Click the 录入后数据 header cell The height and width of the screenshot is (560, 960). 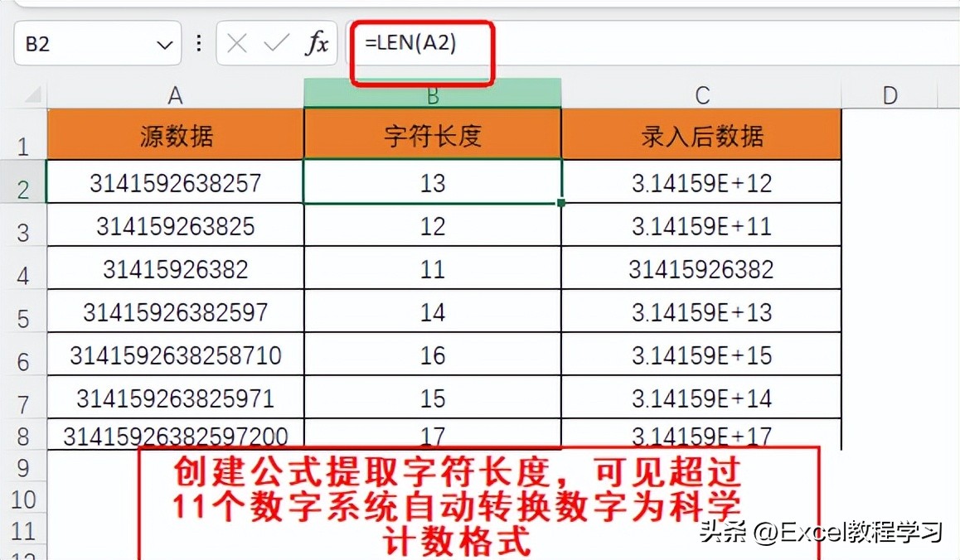[701, 133]
